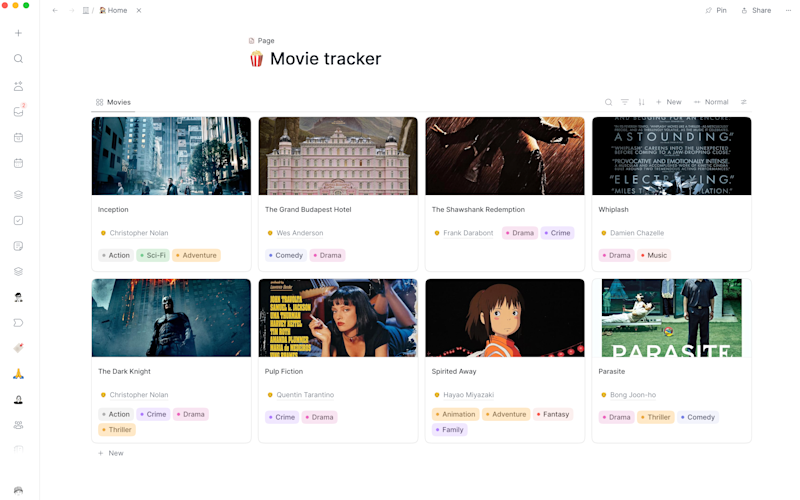Open the Whiplash cover image

click(672, 156)
